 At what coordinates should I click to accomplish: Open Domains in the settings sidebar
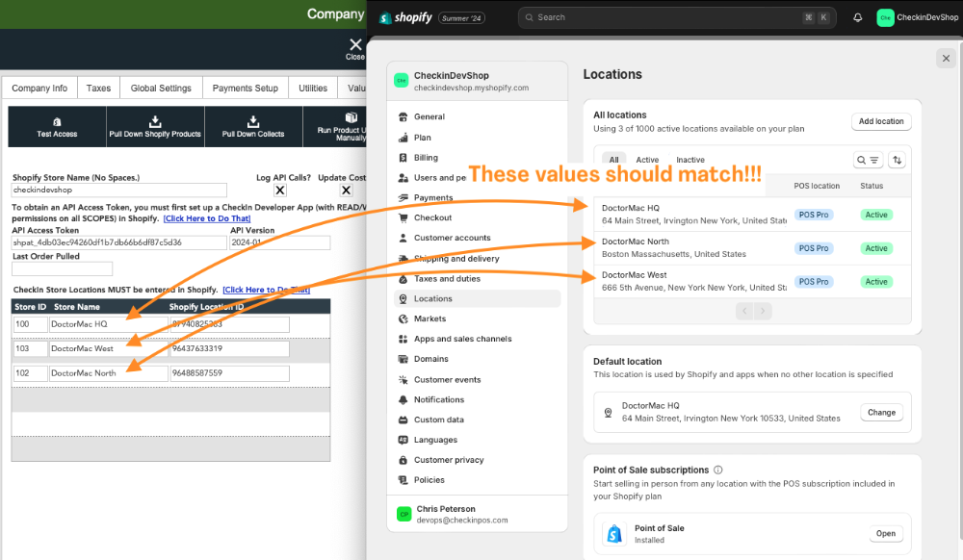tap(430, 359)
